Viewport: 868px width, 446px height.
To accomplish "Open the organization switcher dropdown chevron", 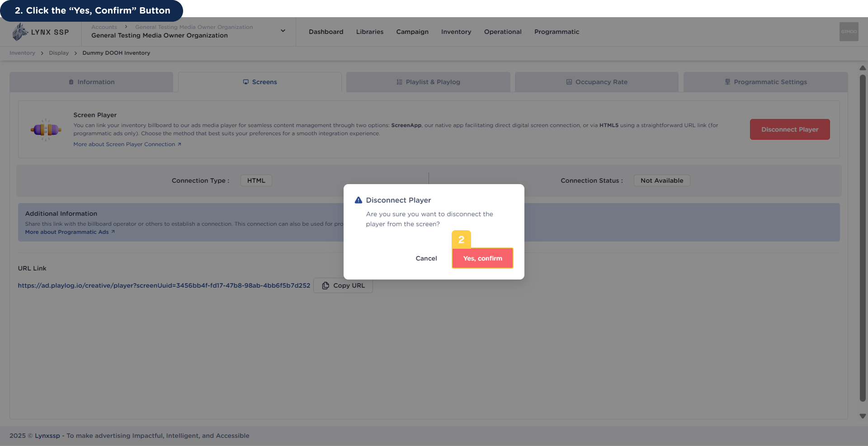I will tap(283, 31).
